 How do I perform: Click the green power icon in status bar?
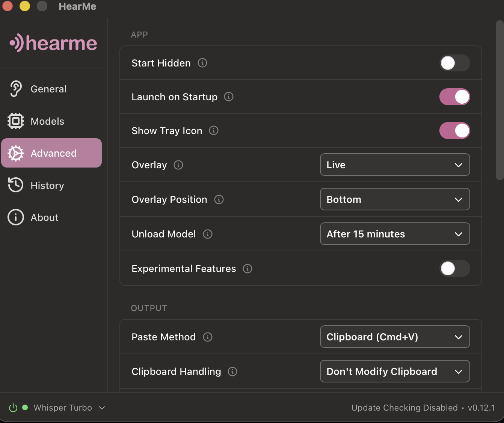click(13, 408)
